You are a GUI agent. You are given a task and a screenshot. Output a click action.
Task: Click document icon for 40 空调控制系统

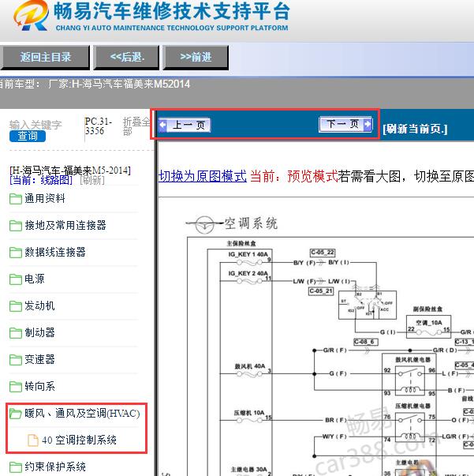tap(33, 440)
